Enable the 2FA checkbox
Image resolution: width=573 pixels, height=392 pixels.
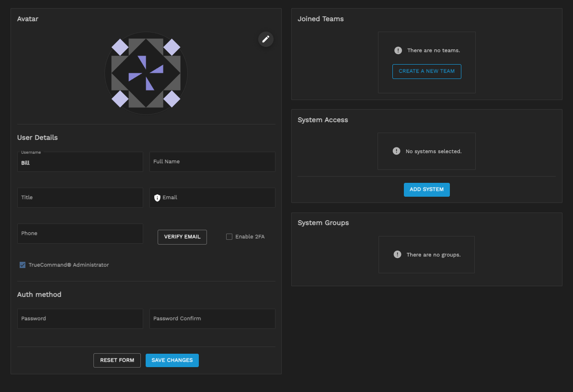[x=229, y=236]
